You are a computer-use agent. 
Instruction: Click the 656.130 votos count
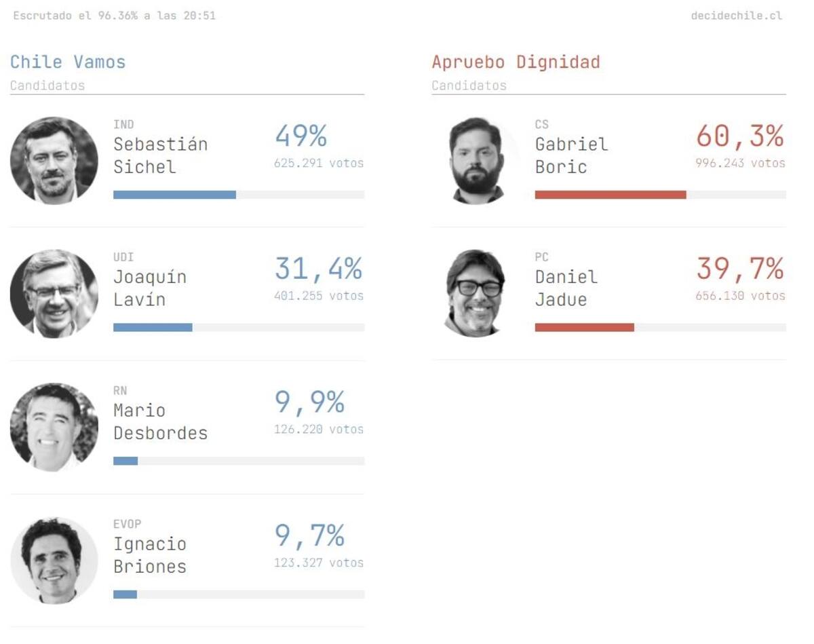(739, 296)
